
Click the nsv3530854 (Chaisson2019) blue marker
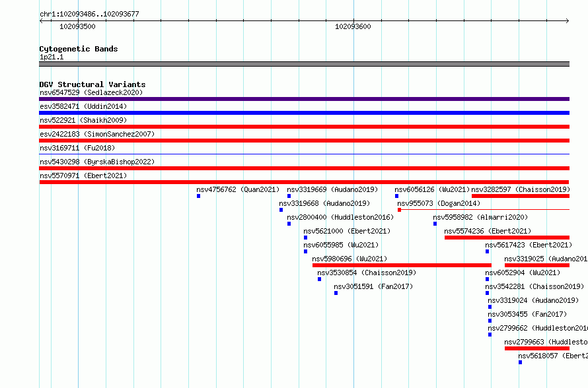(319, 279)
